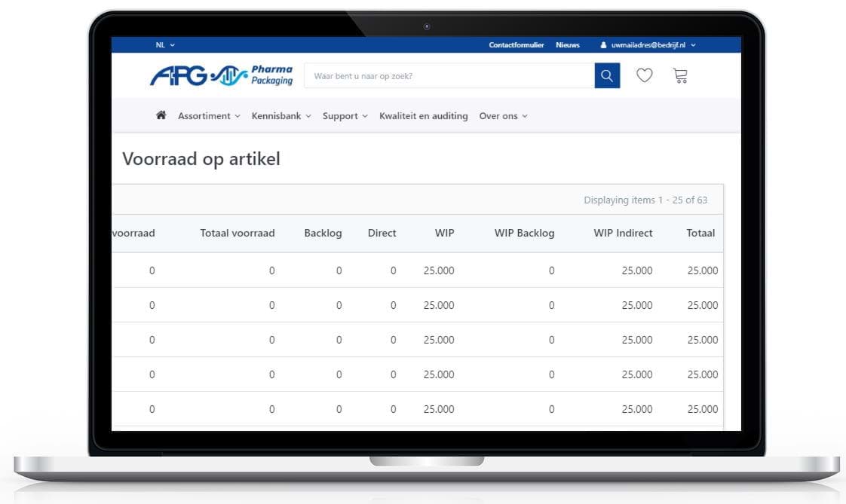846x504 pixels.
Task: Sort by the Backlog column header
Action: tap(323, 233)
